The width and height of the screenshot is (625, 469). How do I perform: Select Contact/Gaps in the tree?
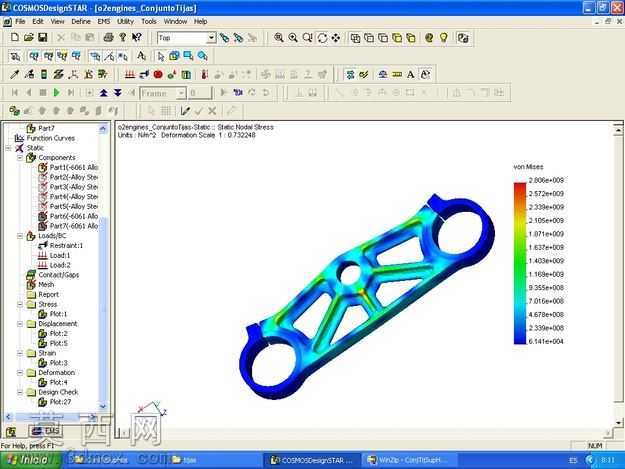click(59, 275)
